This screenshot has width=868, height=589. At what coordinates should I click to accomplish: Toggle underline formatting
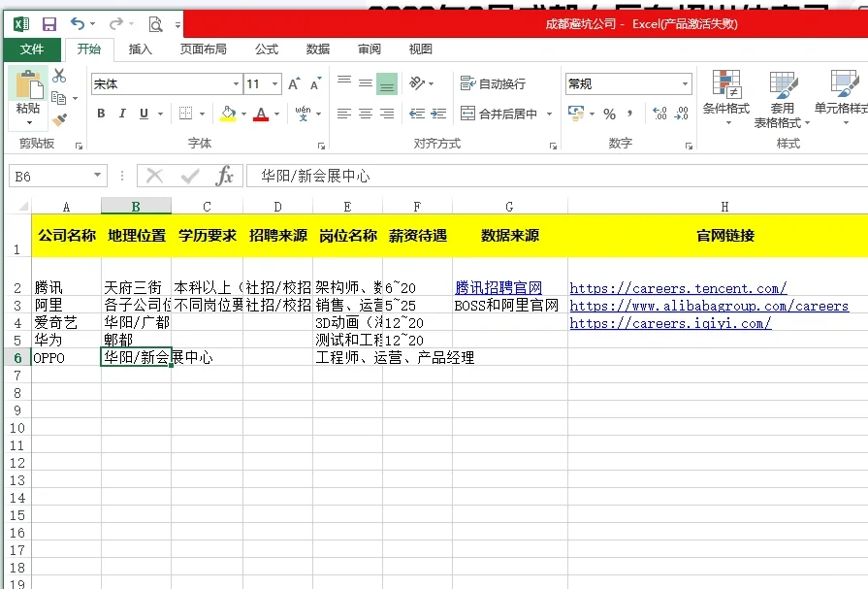pyautogui.click(x=144, y=114)
